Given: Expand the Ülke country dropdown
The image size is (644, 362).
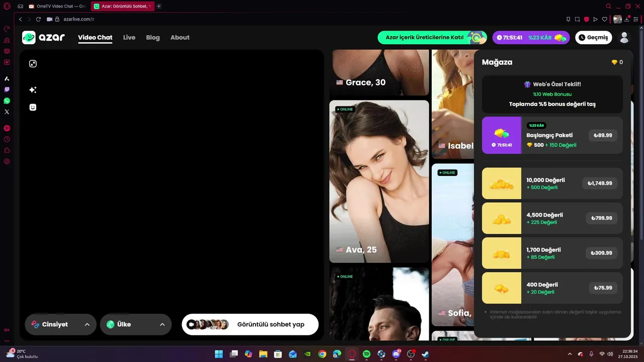Looking at the screenshot, I should point(136,324).
